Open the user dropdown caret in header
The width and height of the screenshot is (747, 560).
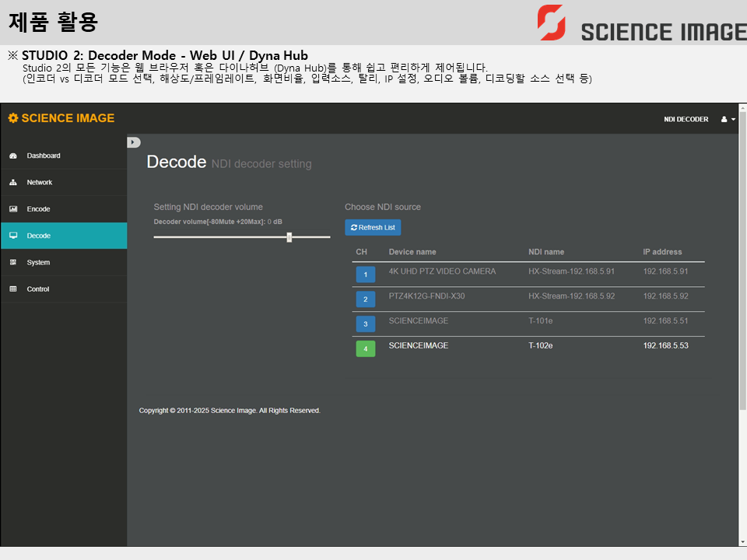733,120
